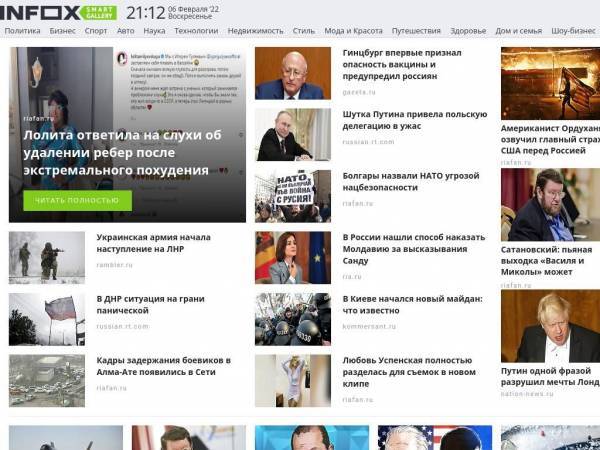Screen dimensions: 600x450
Task: Click the Сатановский article photo
Action: click(551, 205)
